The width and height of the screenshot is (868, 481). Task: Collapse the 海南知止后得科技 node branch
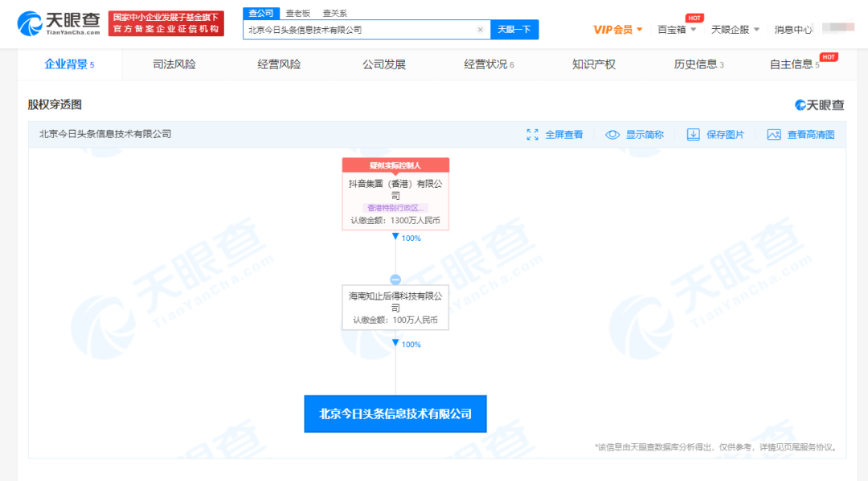(395, 279)
